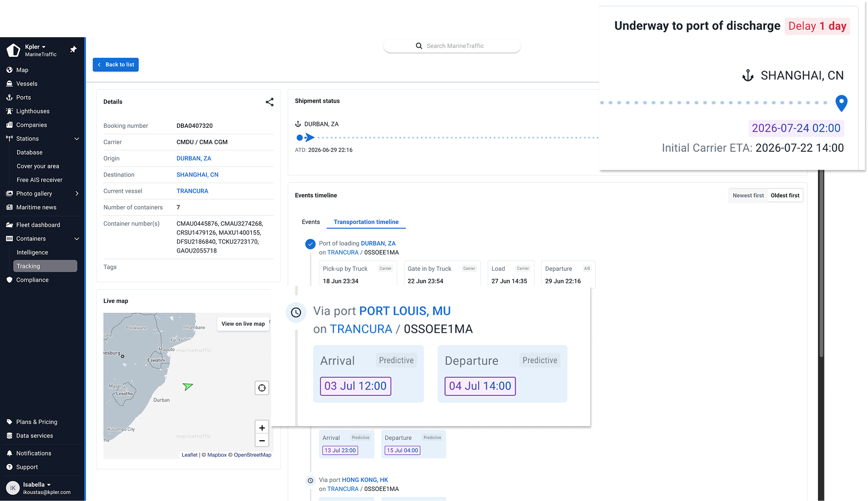The width and height of the screenshot is (868, 501).
Task: Recenter the live map with target icon
Action: point(262,388)
